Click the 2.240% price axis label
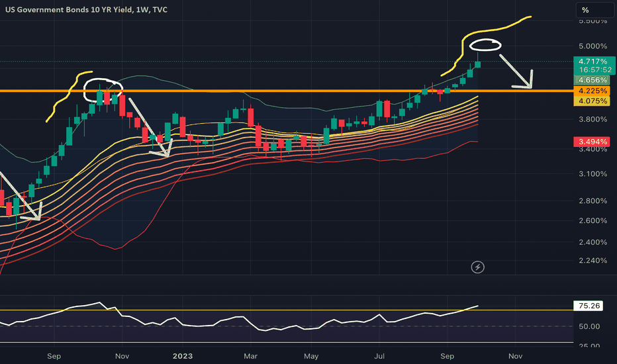617x364 pixels. 593,261
